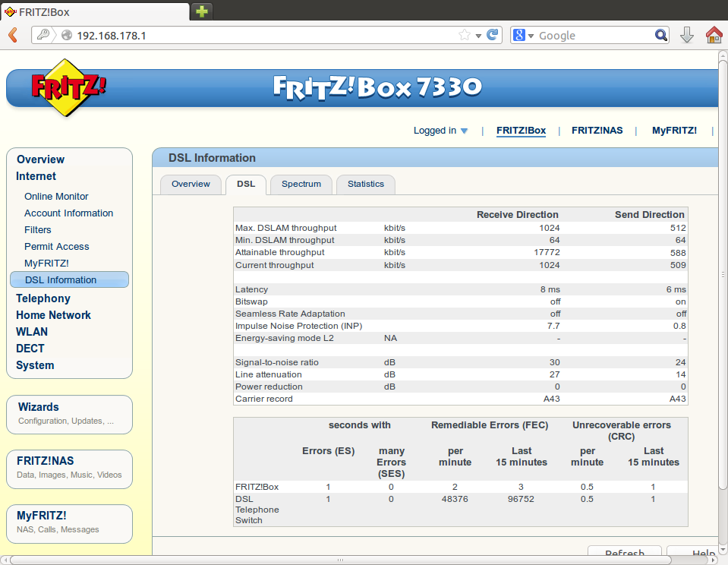Switch to the Statistics tab
This screenshot has width=728, height=565.
(x=366, y=184)
